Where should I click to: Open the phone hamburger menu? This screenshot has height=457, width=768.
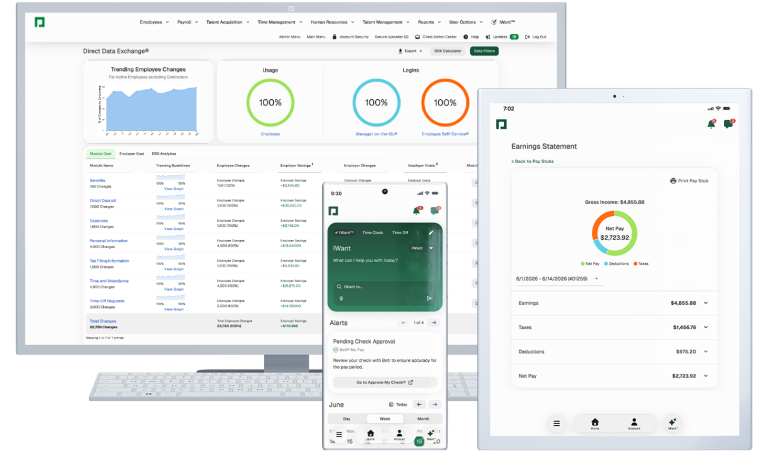[338, 434]
